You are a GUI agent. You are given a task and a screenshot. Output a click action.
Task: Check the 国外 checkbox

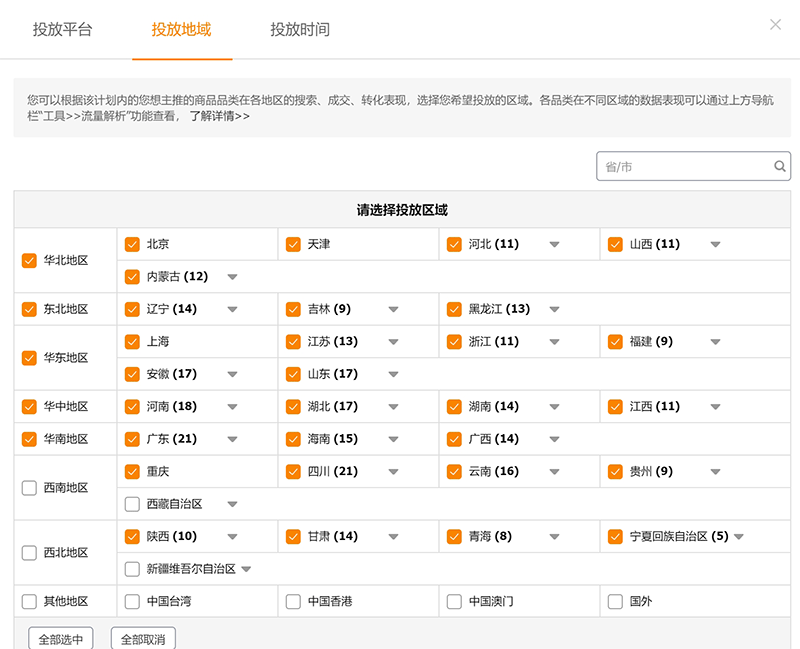point(615,602)
